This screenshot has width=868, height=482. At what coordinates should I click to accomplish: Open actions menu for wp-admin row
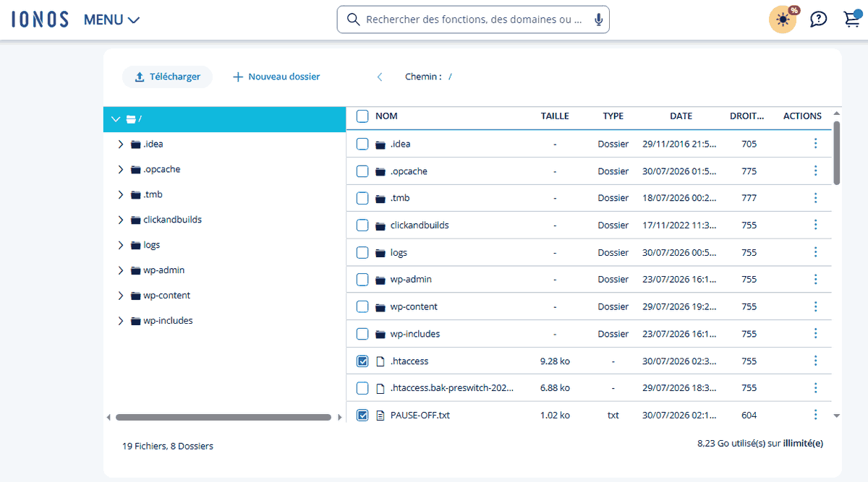(x=815, y=279)
